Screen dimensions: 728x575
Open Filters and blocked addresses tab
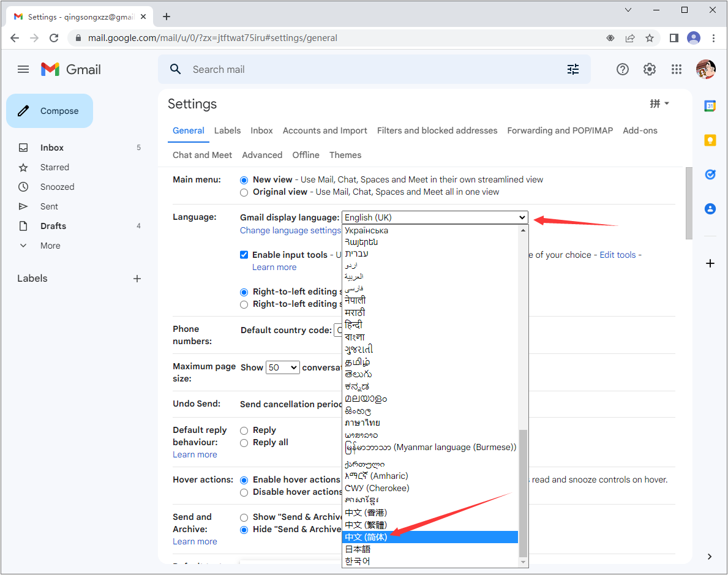pos(437,130)
